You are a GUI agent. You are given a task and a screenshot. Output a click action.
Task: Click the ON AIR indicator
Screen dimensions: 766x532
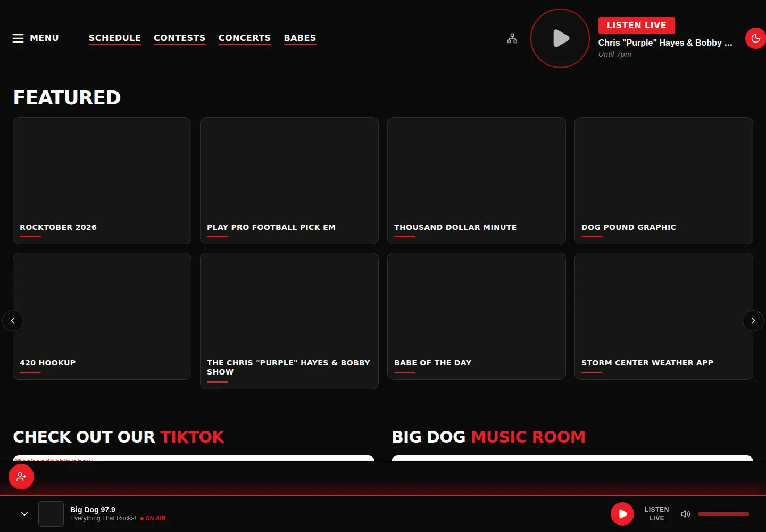click(153, 518)
